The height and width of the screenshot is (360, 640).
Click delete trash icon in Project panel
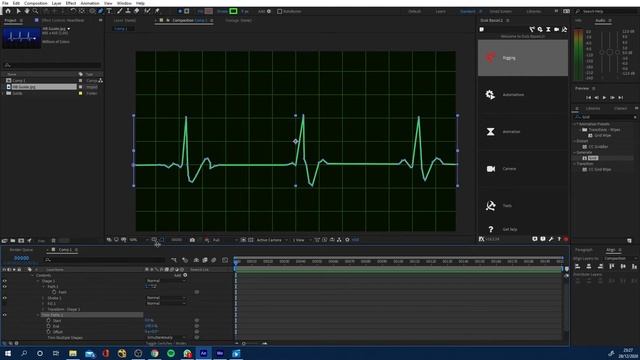pyautogui.click(x=53, y=241)
